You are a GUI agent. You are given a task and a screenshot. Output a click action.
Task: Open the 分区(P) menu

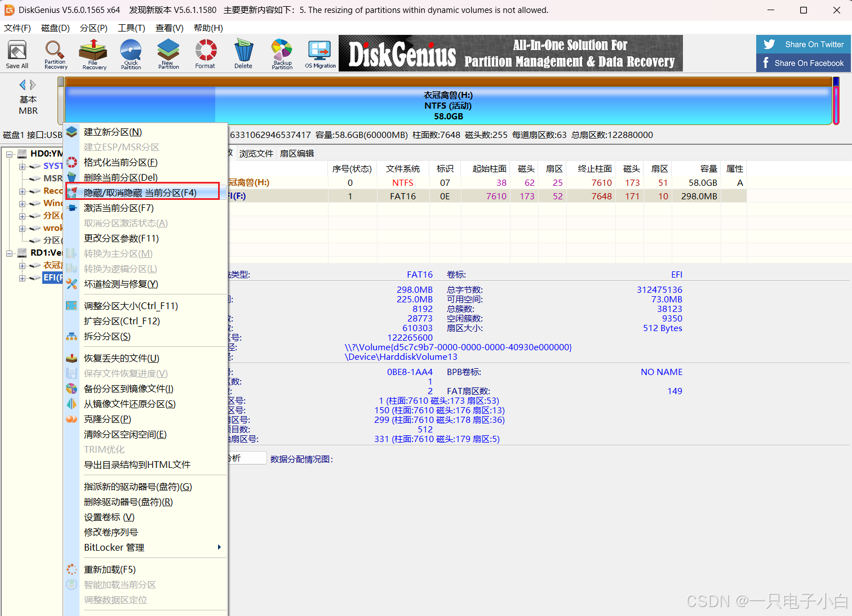(x=94, y=28)
